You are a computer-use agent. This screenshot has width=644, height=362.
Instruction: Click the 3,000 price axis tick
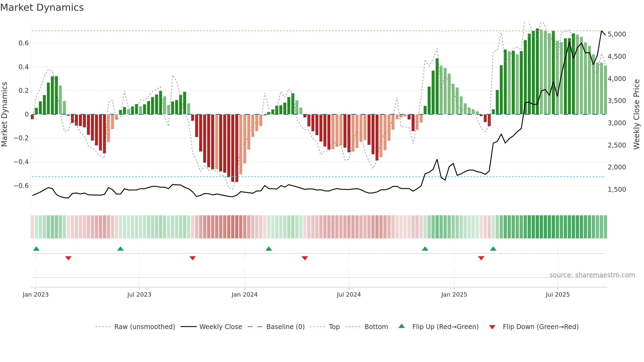617,123
